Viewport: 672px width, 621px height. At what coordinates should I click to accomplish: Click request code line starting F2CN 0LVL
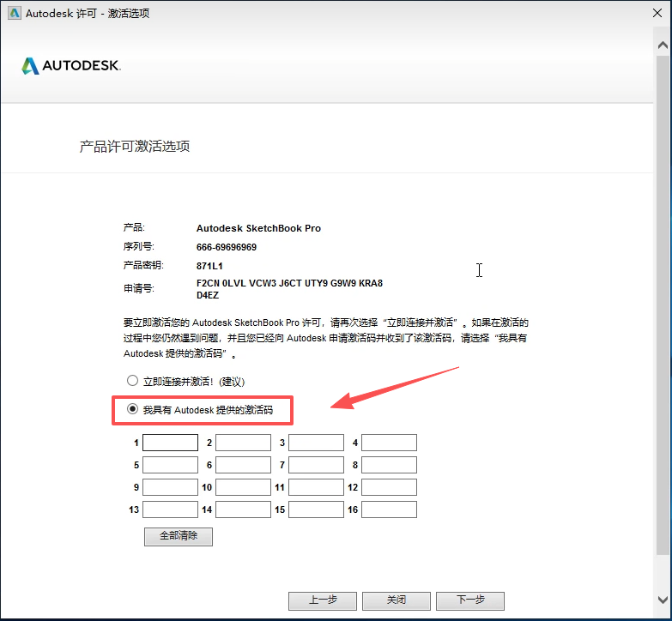[x=289, y=283]
